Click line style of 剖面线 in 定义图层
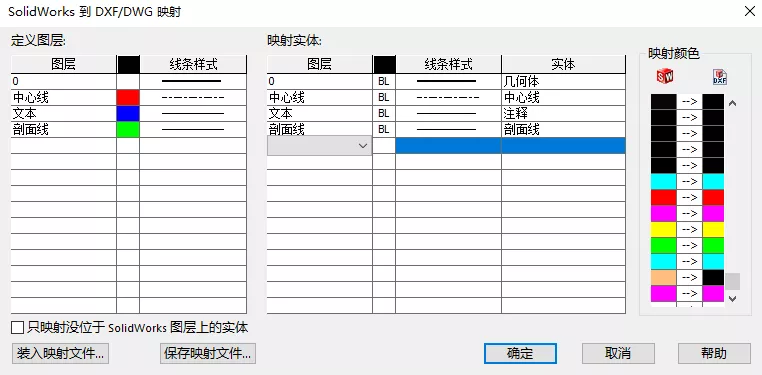The width and height of the screenshot is (762, 375). coord(193,130)
